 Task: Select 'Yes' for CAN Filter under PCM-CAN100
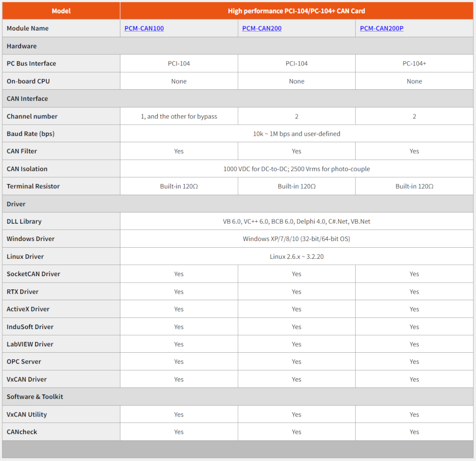tap(179, 151)
